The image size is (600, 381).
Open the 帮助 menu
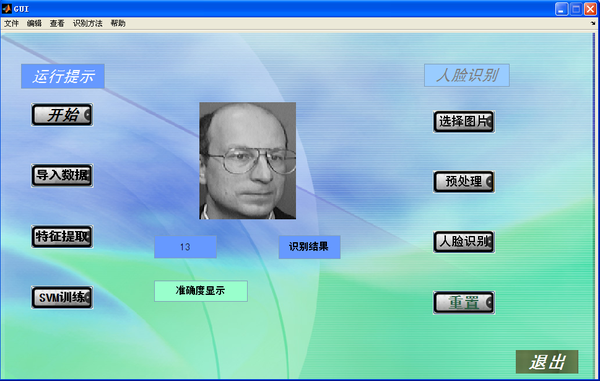[x=118, y=23]
